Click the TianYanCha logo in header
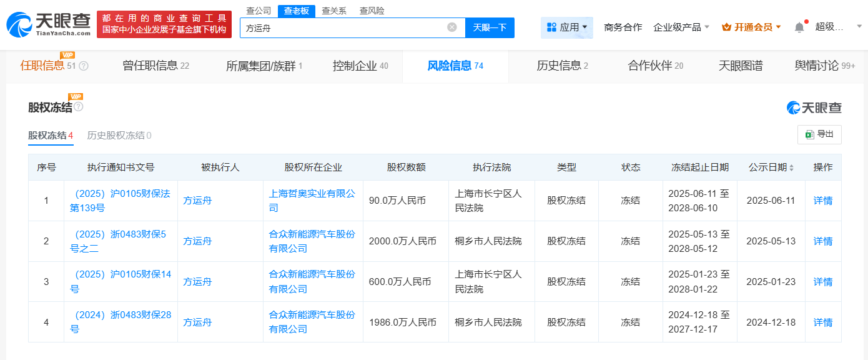 coord(49,24)
